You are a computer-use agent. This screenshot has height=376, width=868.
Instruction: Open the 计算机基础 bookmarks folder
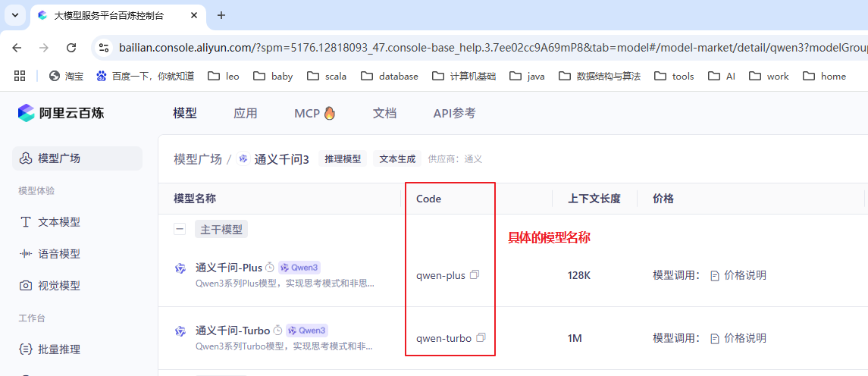(464, 77)
